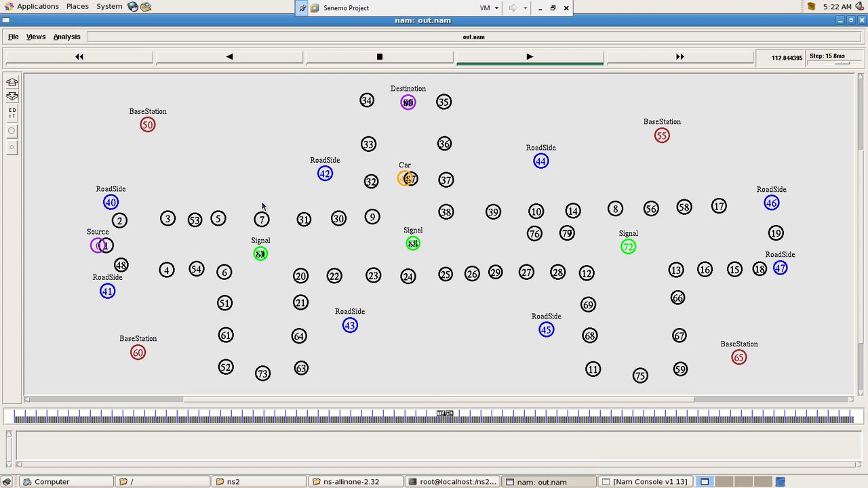Open the Places menu
The width and height of the screenshot is (868, 488).
tap(77, 6)
